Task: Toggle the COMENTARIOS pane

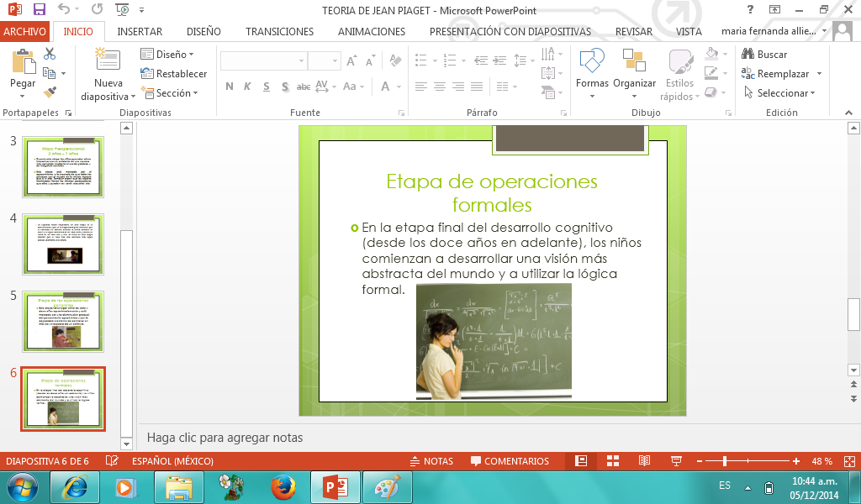Action: 510,461
